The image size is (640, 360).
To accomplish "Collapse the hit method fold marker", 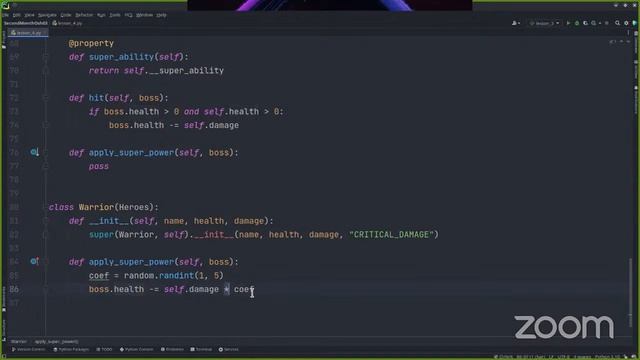I will pyautogui.click(x=45, y=98).
